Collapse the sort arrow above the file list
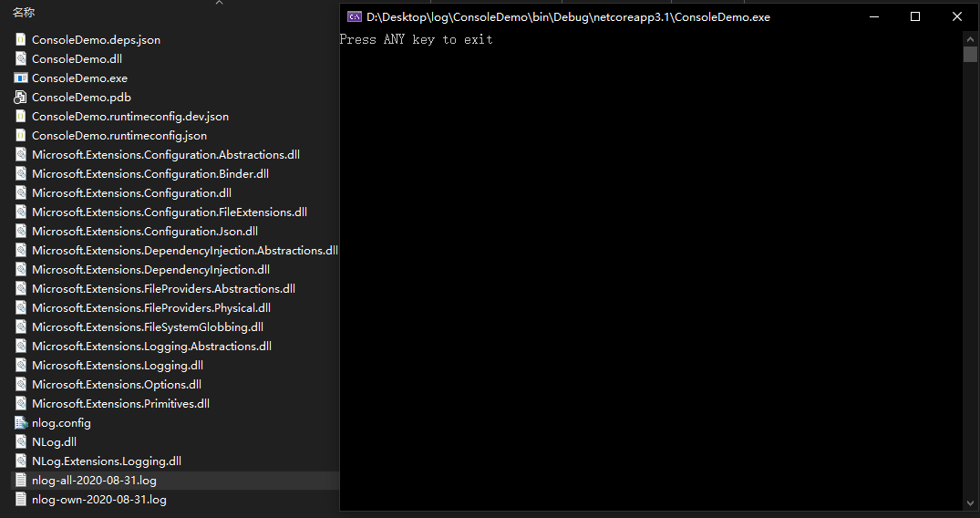The image size is (980, 518). (x=219, y=4)
